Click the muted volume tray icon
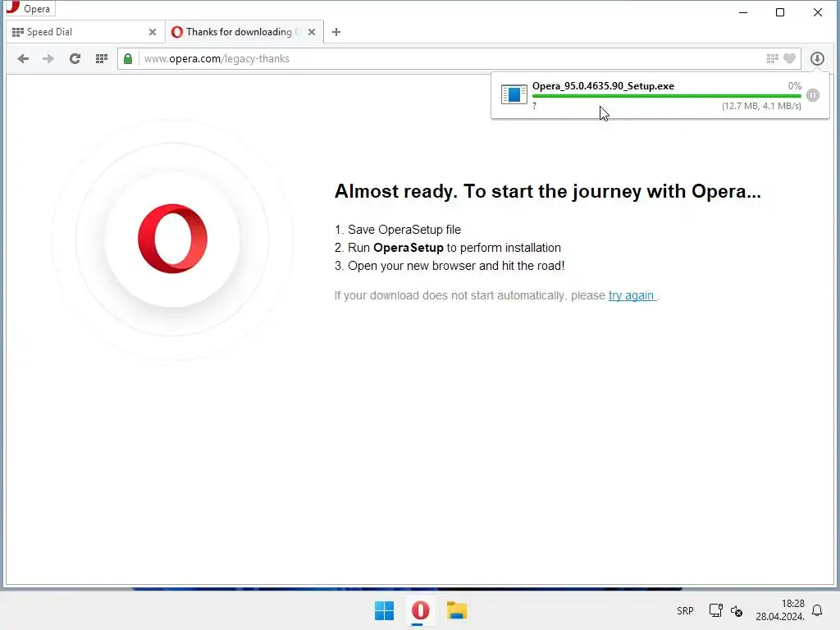 (737, 610)
